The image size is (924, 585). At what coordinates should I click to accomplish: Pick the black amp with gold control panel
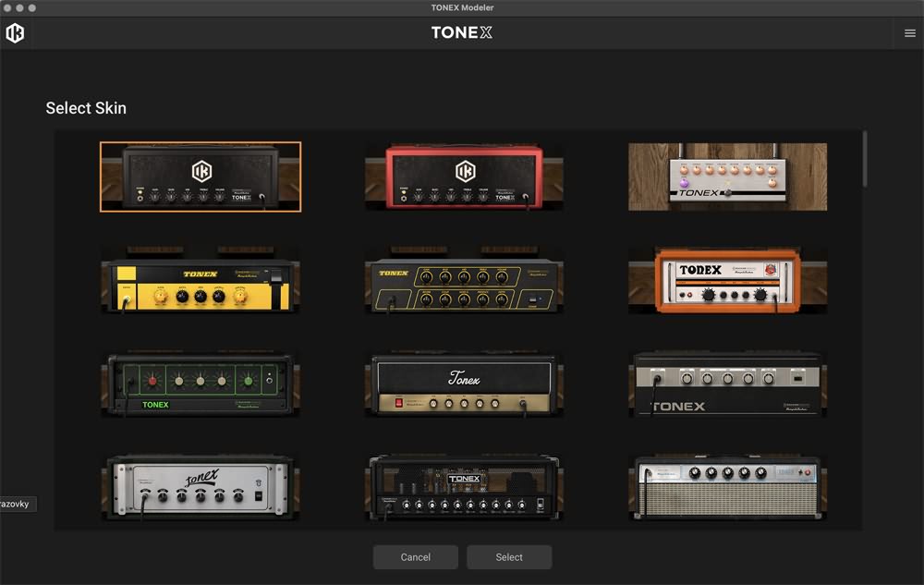pyautogui.click(x=464, y=384)
